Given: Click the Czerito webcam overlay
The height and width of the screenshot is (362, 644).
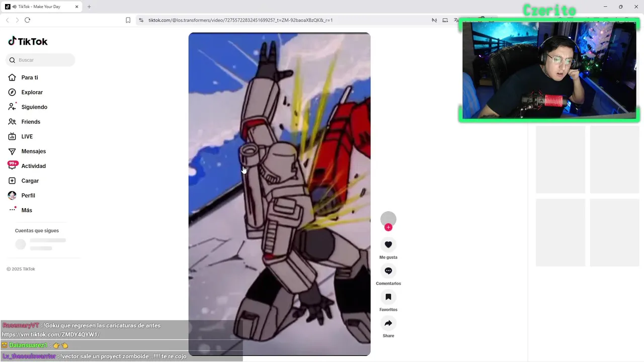Looking at the screenshot, I should [x=549, y=69].
